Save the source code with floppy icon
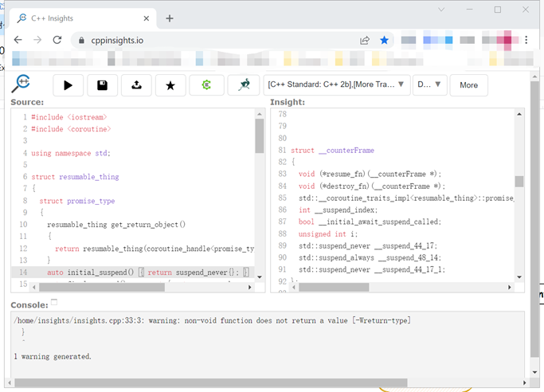The image size is (544, 392). tap(102, 85)
